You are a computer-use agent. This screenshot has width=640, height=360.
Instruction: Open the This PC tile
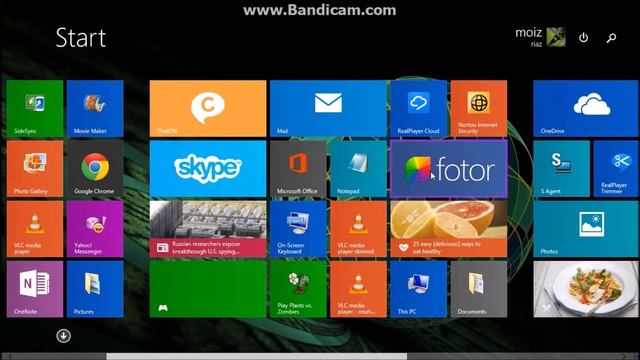click(418, 289)
